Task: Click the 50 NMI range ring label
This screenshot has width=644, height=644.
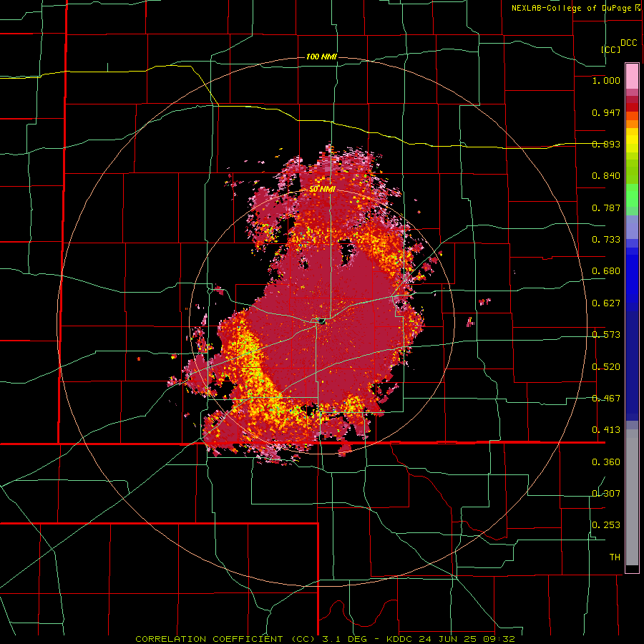Action: tap(321, 190)
